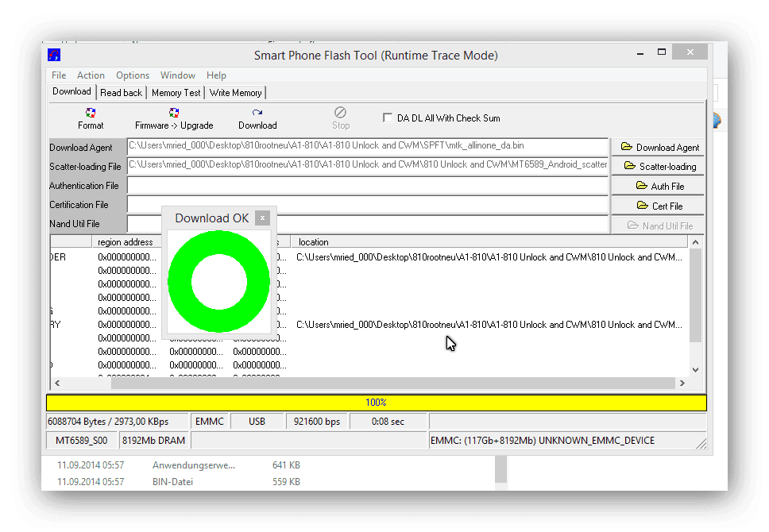Image resolution: width=769 pixels, height=532 pixels.
Task: Open the File menu
Action: [59, 75]
